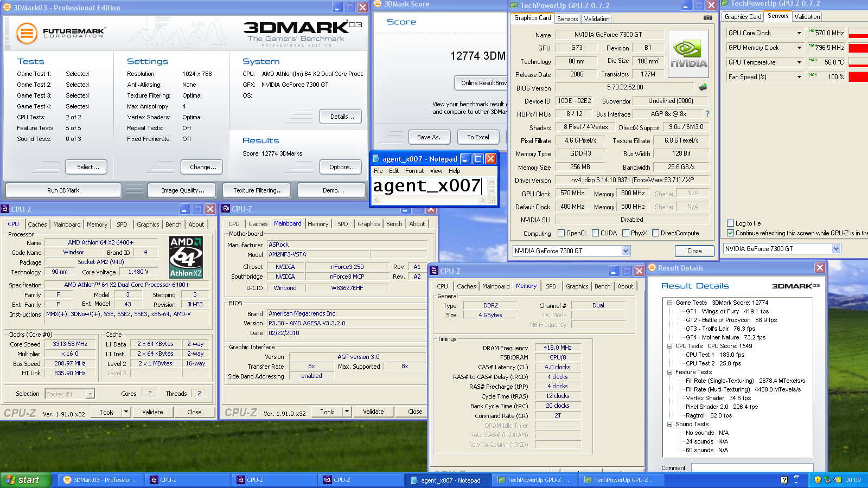The height and width of the screenshot is (488, 868).
Task: Click title icon of CPU-Z Mainboard window
Action: point(226,208)
